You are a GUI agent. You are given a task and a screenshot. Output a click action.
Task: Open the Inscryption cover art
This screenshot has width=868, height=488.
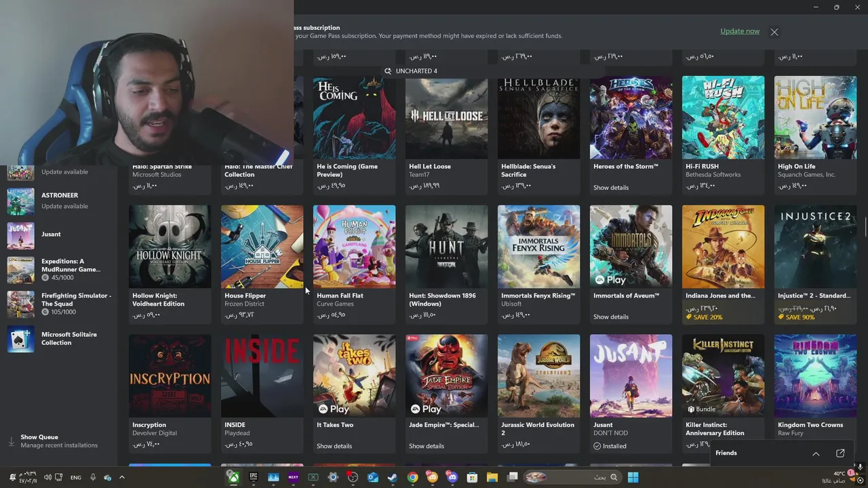(x=170, y=376)
